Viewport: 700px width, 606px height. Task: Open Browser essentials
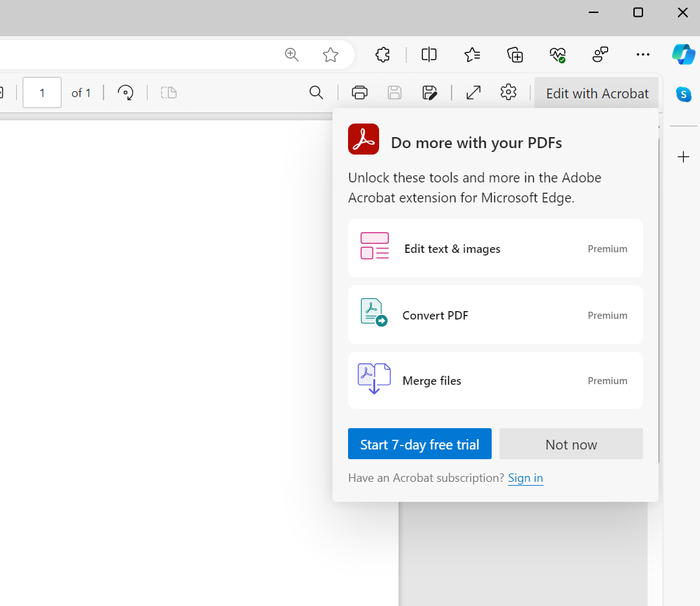[x=558, y=55]
